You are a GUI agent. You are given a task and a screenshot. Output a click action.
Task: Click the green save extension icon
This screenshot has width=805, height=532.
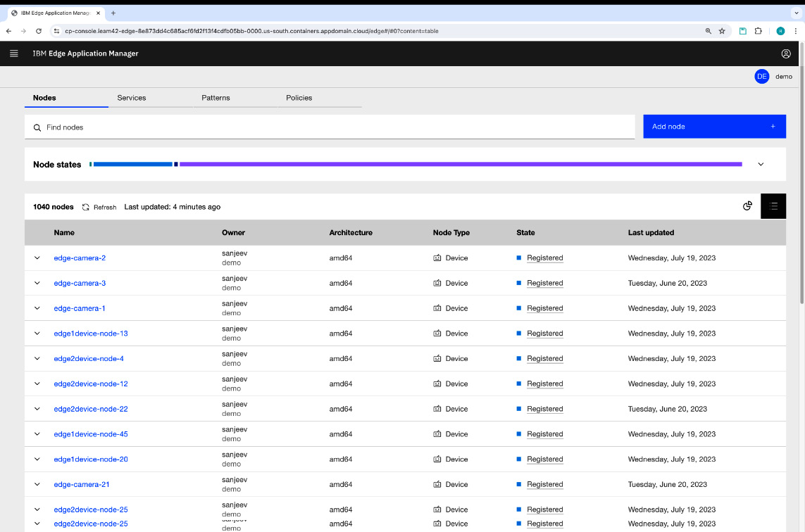pos(742,31)
